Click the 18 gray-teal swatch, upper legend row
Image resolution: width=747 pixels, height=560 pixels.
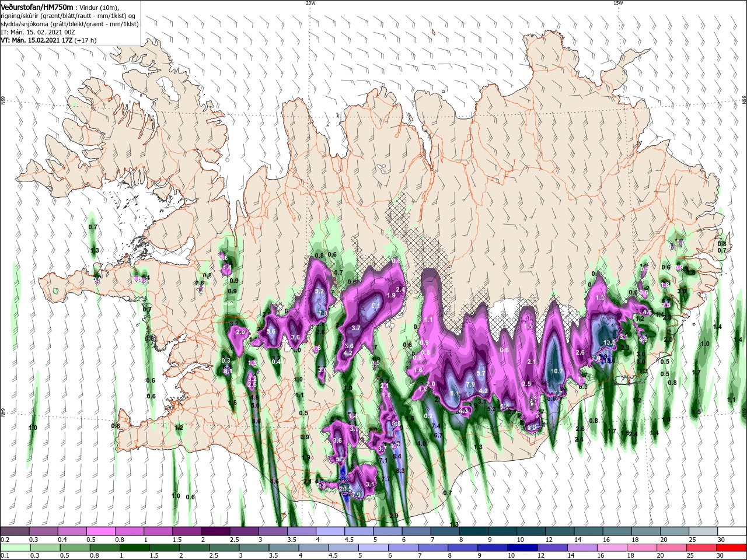point(646,531)
